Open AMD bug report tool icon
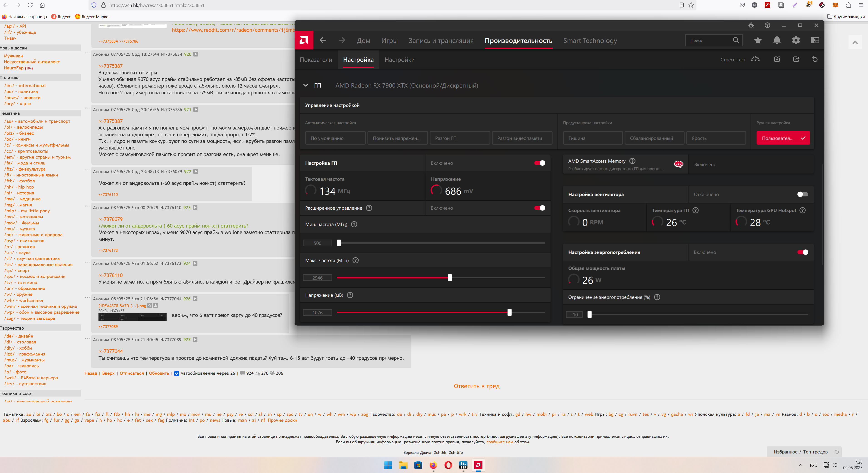Image resolution: width=868 pixels, height=473 pixels. [751, 25]
